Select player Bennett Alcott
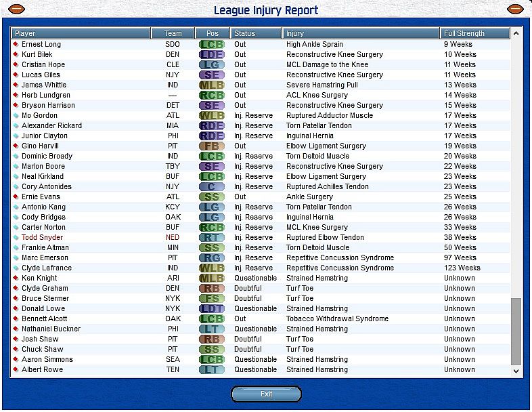The width and height of the screenshot is (532, 412). (x=45, y=319)
